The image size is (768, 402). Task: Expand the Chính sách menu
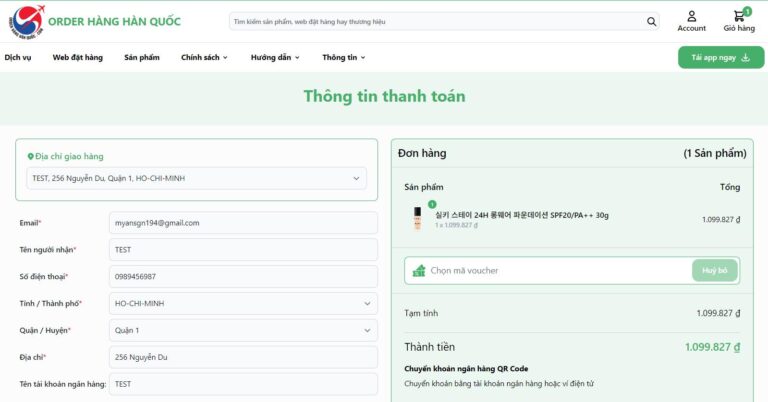click(x=204, y=57)
